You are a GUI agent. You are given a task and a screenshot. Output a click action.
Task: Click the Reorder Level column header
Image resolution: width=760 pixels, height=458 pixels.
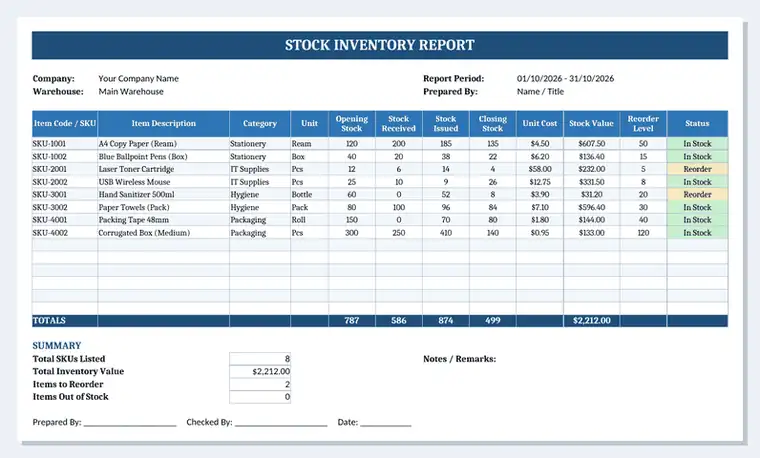(x=643, y=124)
